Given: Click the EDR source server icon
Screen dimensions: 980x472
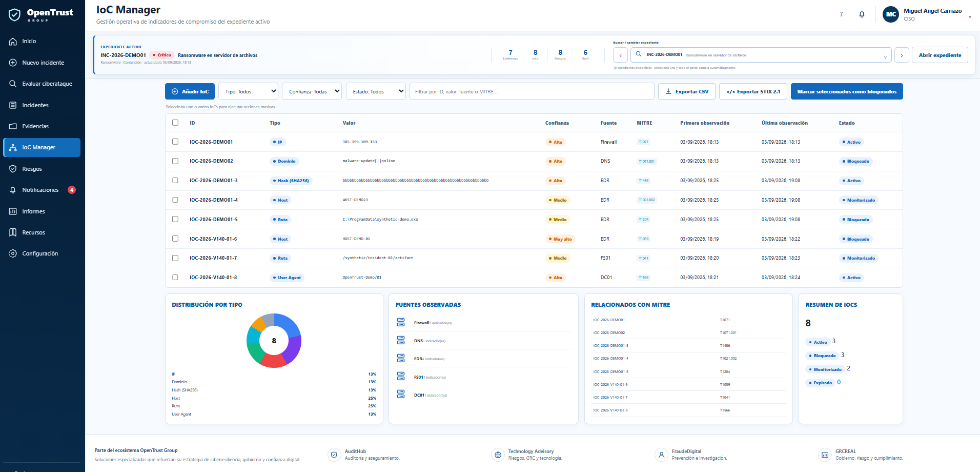Looking at the screenshot, I should [401, 358].
